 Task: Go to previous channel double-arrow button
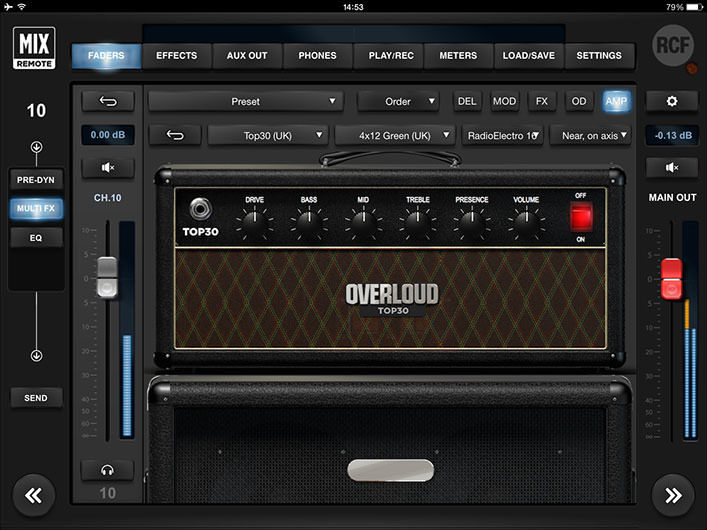(x=35, y=494)
